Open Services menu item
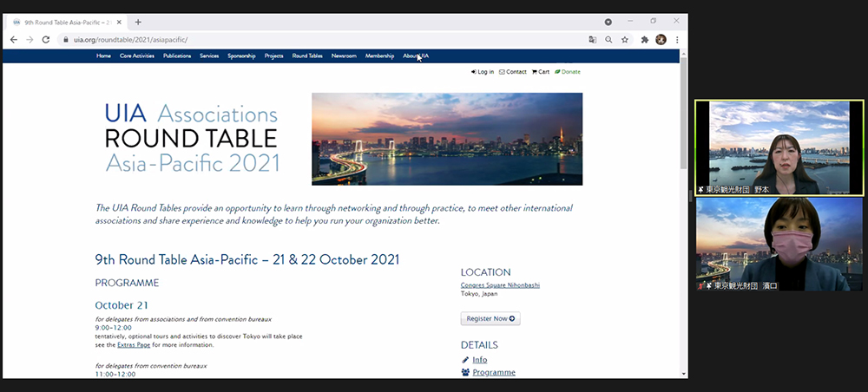Screen dimensions: 868x392 pos(209,56)
